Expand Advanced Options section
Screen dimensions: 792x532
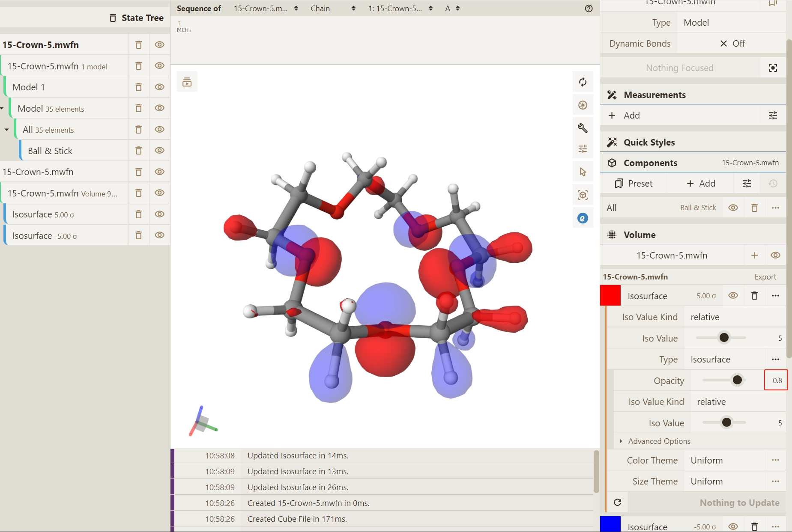(659, 441)
